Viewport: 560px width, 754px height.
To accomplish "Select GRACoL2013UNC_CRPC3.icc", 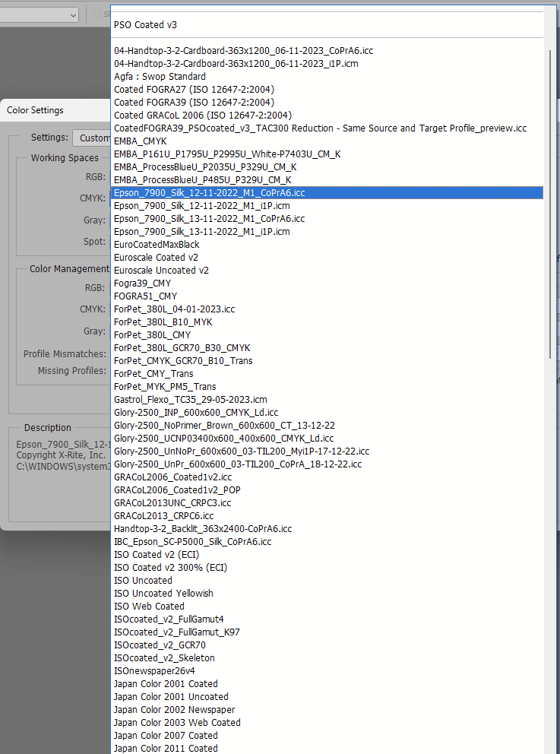I will [x=327, y=503].
